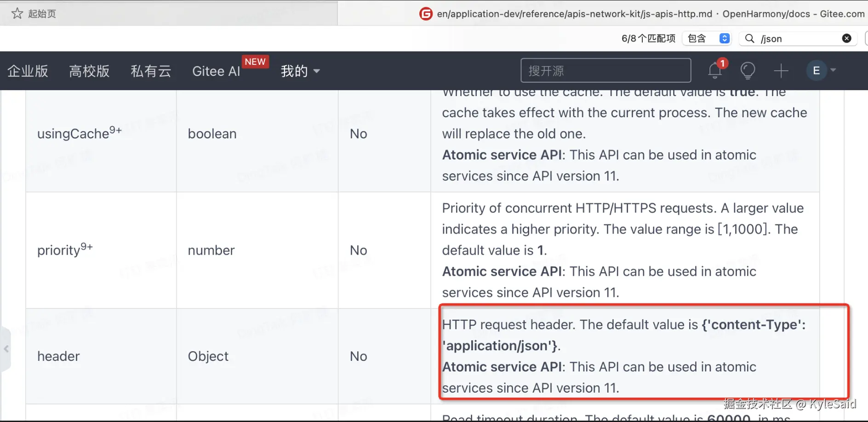Image resolution: width=868 pixels, height=422 pixels.
Task: Click the header parameter name cell
Action: [101, 356]
